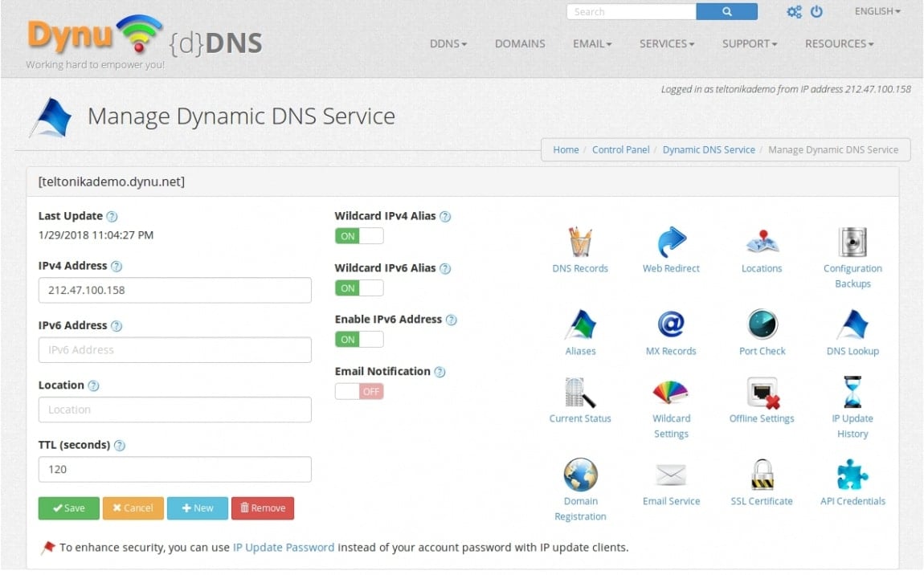Click the Location input field
This screenshot has height=575, width=924.
coord(175,410)
